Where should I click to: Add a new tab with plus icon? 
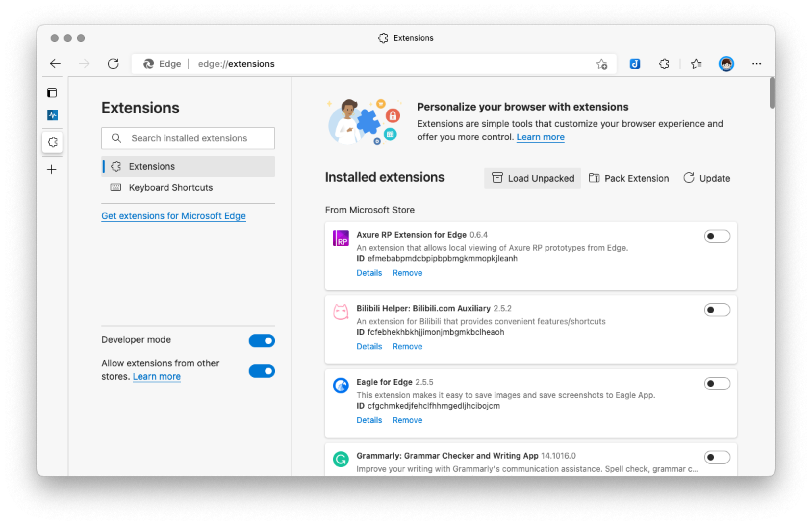(52, 169)
